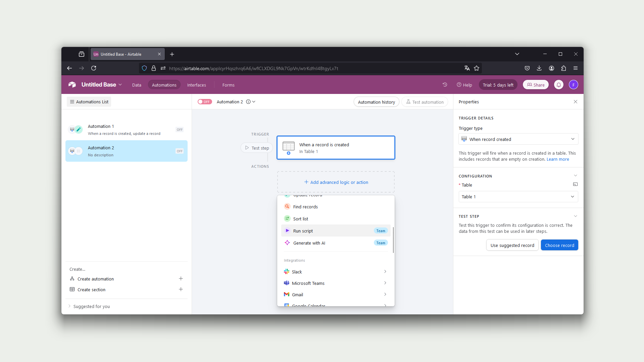
Task: Click the Automations List button
Action: point(89,102)
